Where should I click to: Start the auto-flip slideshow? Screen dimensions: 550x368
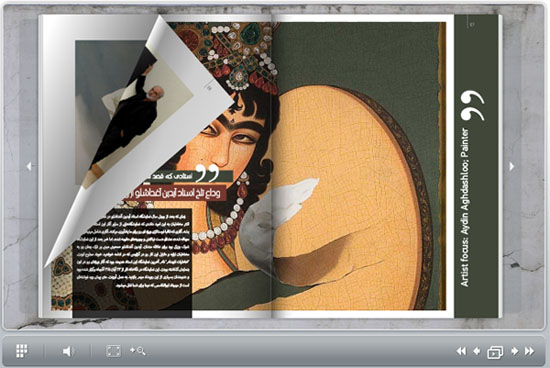click(x=495, y=352)
